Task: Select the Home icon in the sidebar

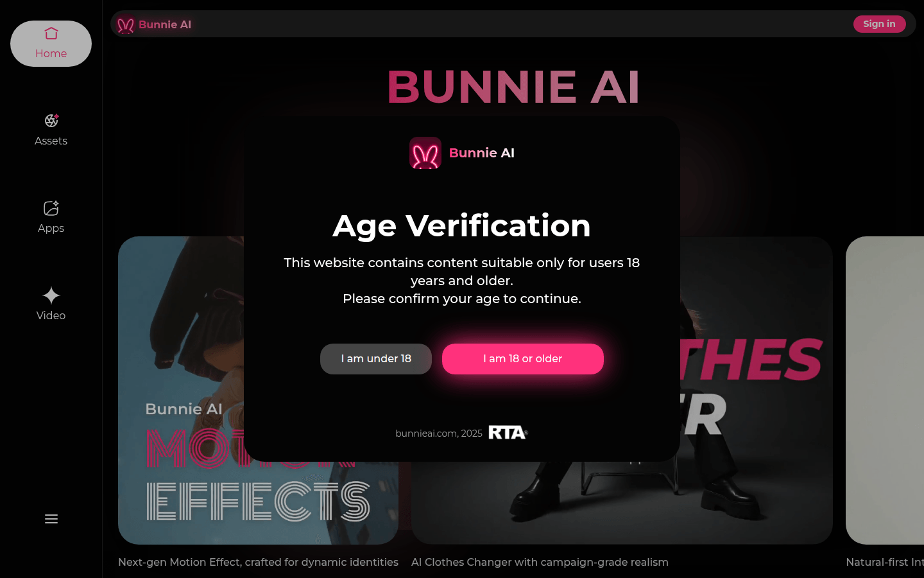Action: click(51, 33)
